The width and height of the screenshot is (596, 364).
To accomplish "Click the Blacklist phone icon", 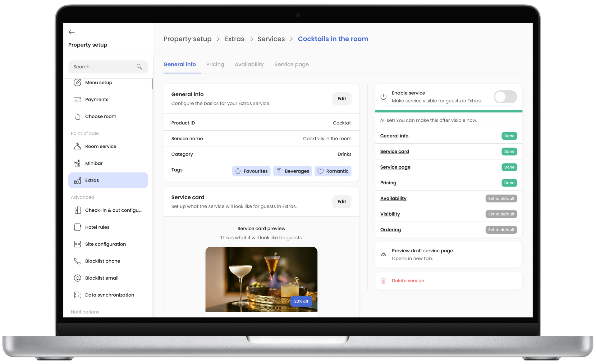I will [x=78, y=261].
